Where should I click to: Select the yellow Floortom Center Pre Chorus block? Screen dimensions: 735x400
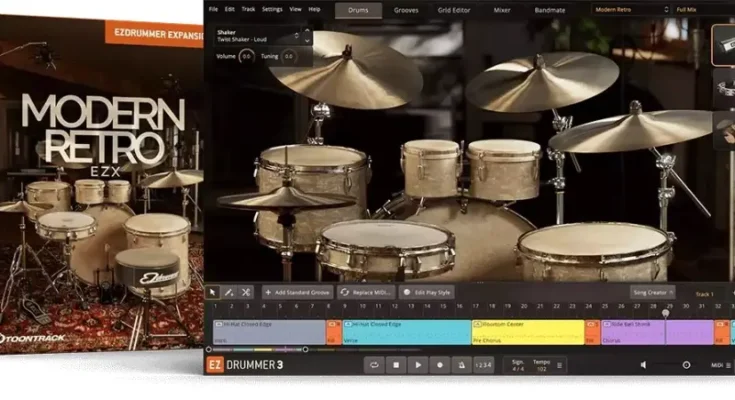pos(527,332)
